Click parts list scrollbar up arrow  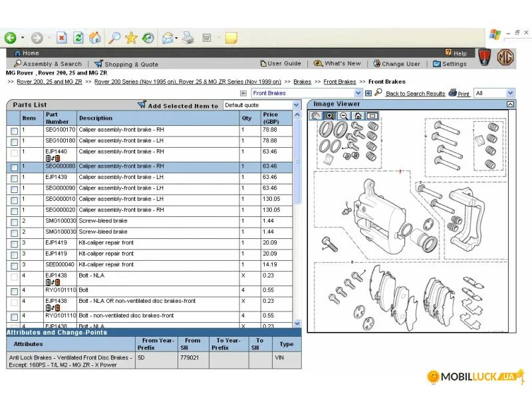297,114
